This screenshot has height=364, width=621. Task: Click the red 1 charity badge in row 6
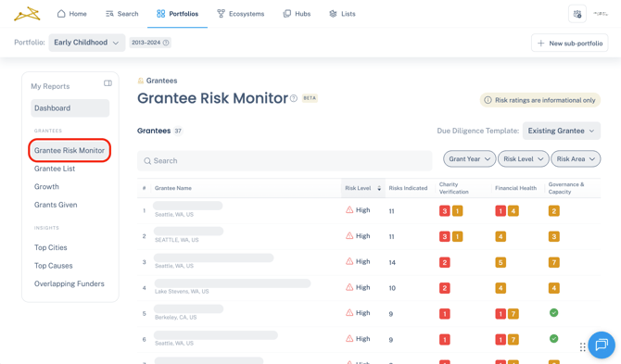click(x=444, y=340)
